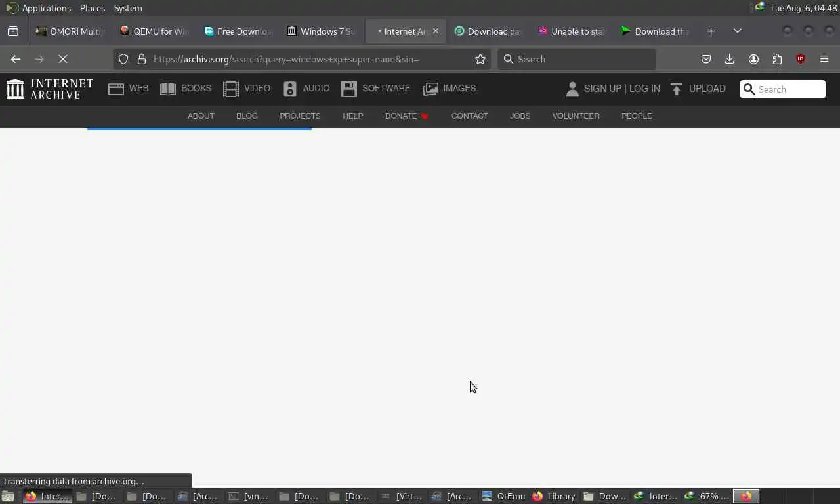The width and height of the screenshot is (840, 504).
Task: Click the show desktop taskbar button
Action: [8, 496]
